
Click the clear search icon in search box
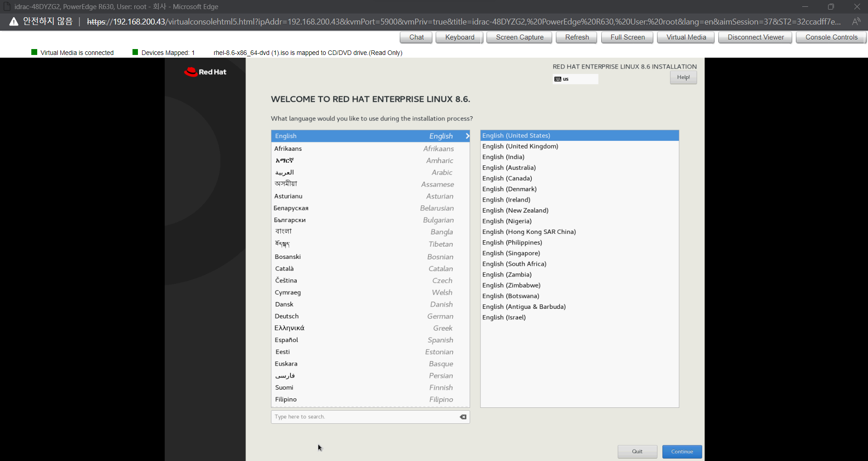click(463, 417)
